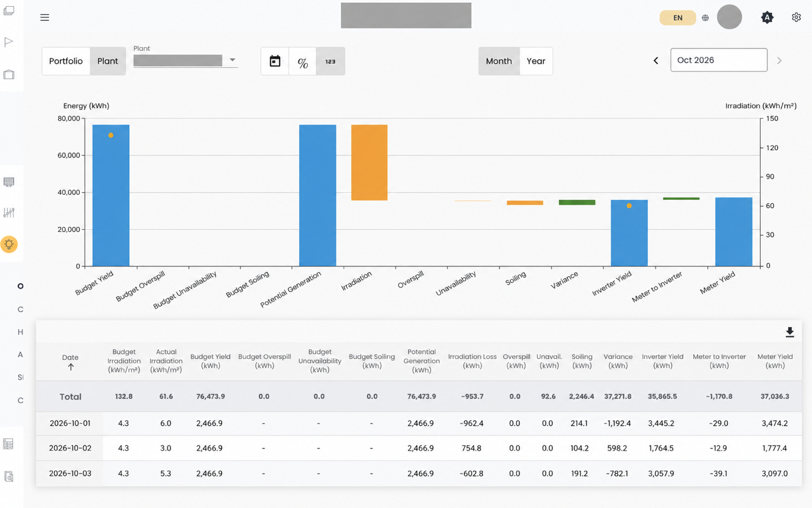Open the sliders settings sidebar icon
This screenshot has width=812, height=508.
click(9, 212)
